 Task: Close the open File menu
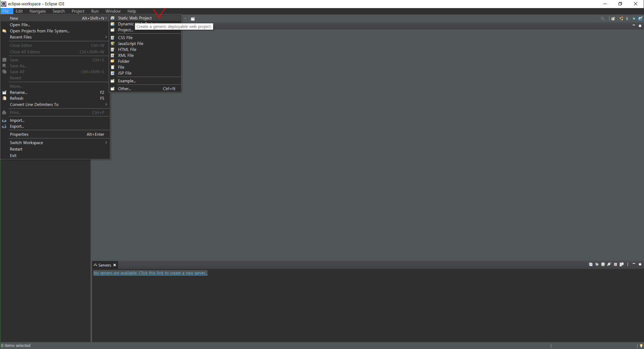[x=6, y=11]
